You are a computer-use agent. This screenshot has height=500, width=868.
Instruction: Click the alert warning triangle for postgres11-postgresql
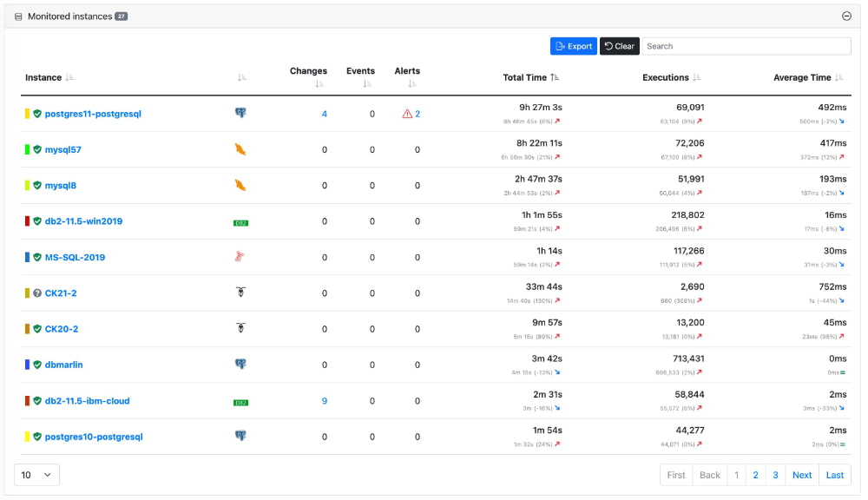point(407,114)
